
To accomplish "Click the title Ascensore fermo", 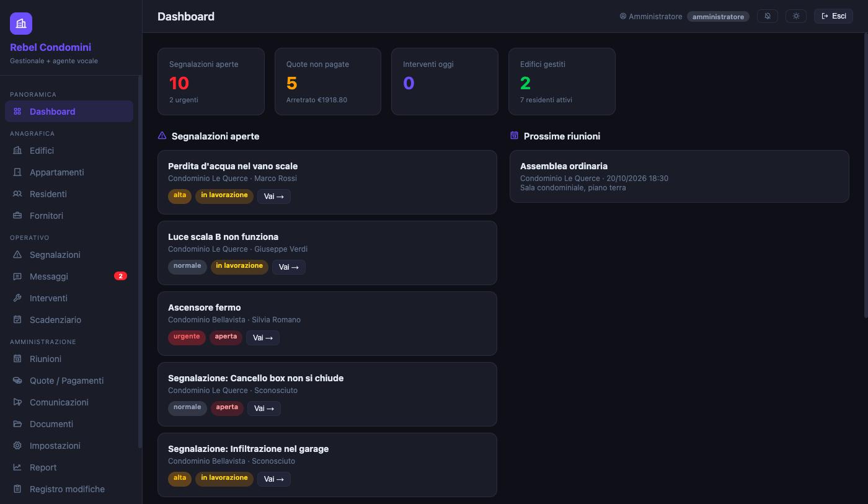I will coord(205,307).
